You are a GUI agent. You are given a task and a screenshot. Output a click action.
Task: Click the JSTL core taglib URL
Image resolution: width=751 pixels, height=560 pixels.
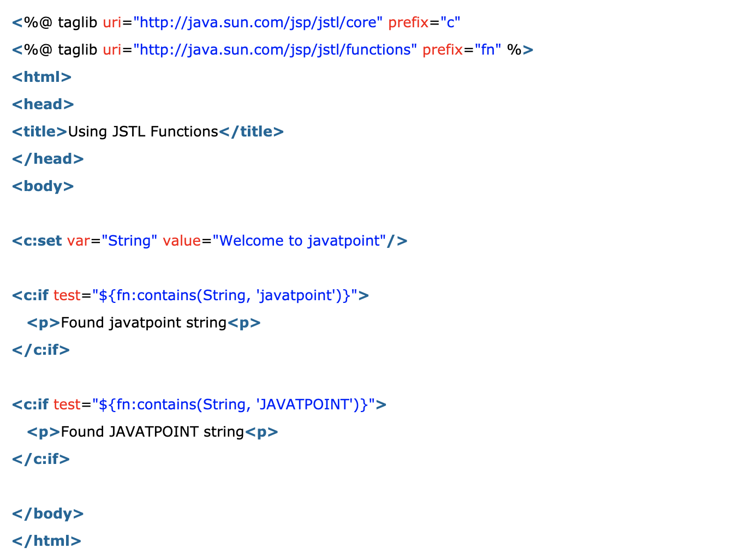coord(257,22)
